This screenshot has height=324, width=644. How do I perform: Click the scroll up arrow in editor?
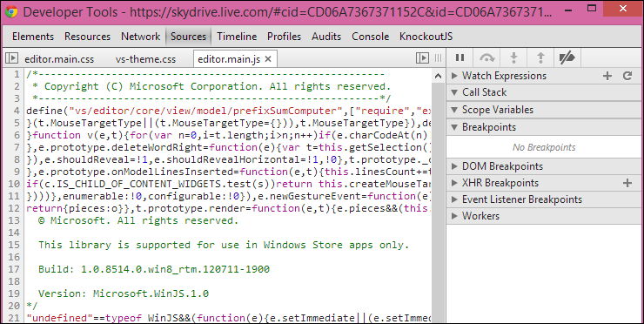click(439, 75)
